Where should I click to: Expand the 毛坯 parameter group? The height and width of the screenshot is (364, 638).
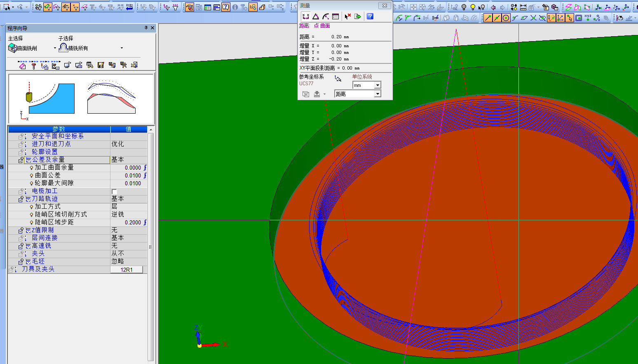click(21, 262)
